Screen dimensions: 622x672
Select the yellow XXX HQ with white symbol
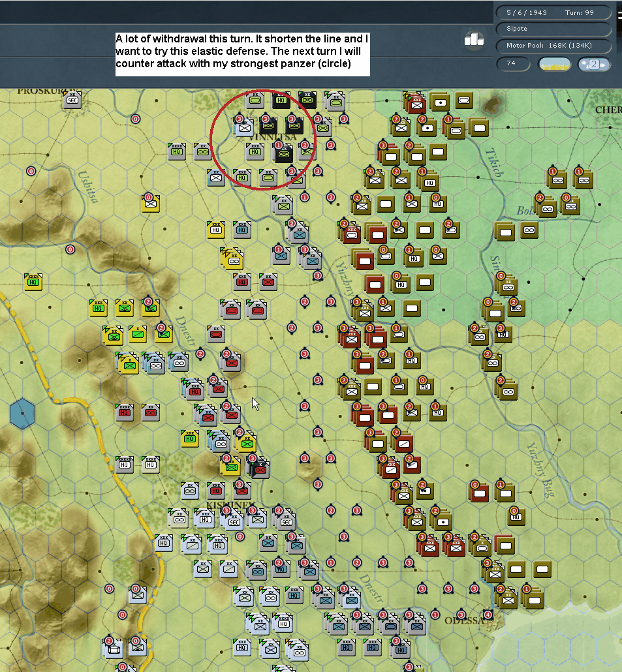pyautogui.click(x=215, y=230)
